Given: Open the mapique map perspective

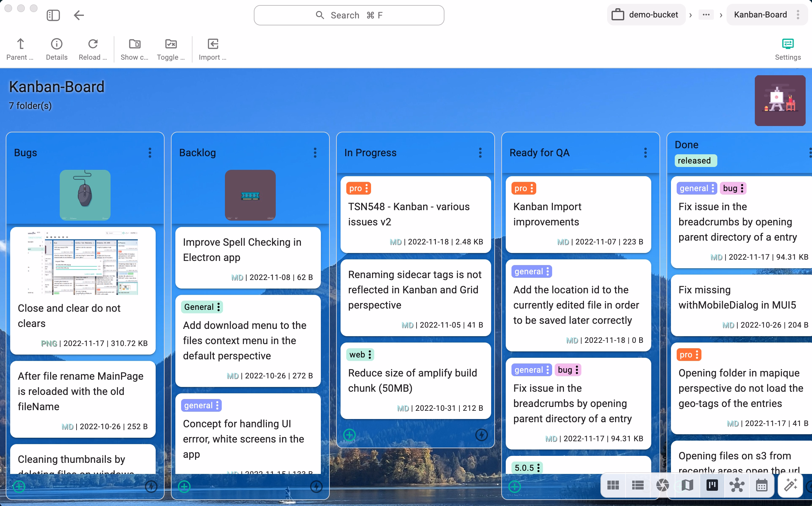Looking at the screenshot, I should 687,485.
